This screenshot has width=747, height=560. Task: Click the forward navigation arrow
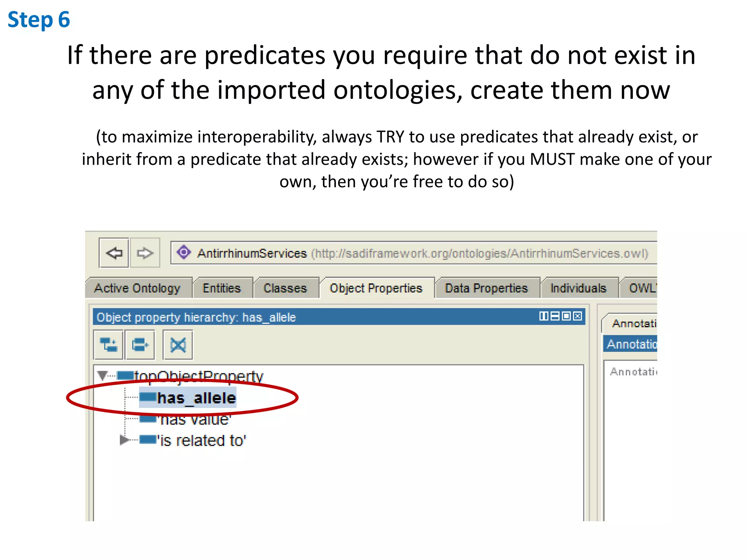tap(145, 253)
